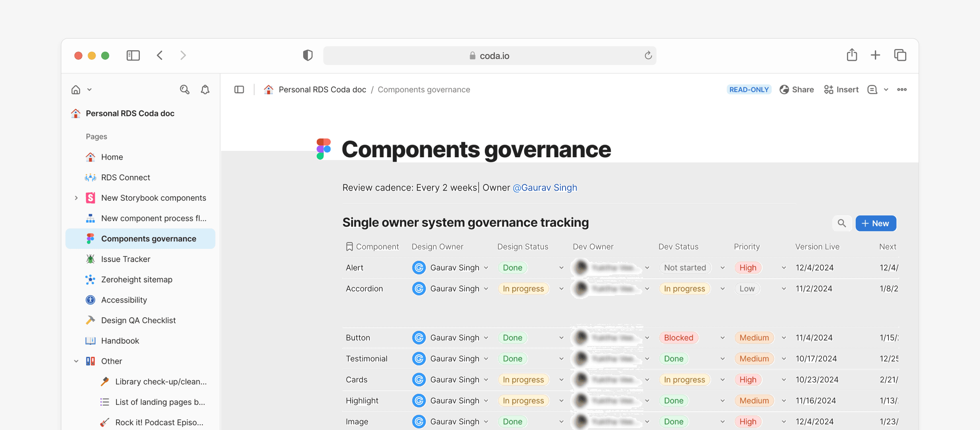Toggle the Safari sidebar
This screenshot has width=980, height=430.
(133, 55)
